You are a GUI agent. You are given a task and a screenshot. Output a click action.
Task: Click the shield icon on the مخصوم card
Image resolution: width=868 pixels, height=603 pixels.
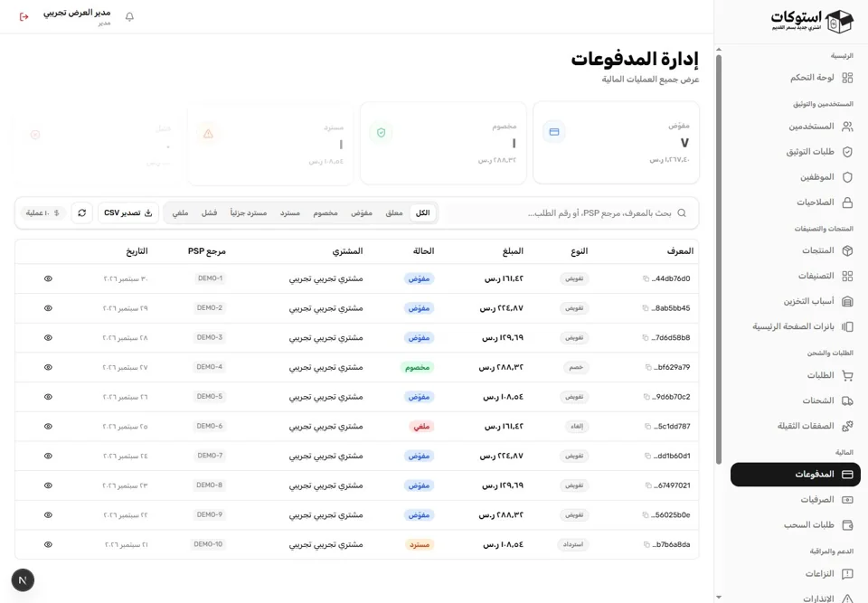point(381,132)
